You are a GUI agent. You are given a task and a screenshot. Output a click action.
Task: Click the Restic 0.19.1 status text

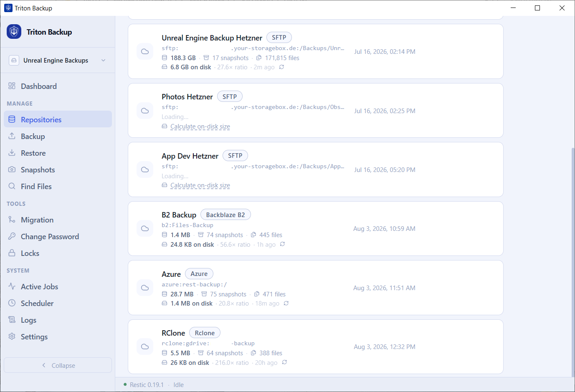coord(147,385)
